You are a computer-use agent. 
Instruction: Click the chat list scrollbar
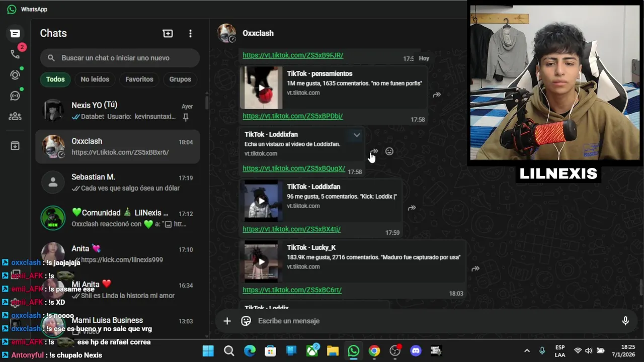(x=206, y=102)
